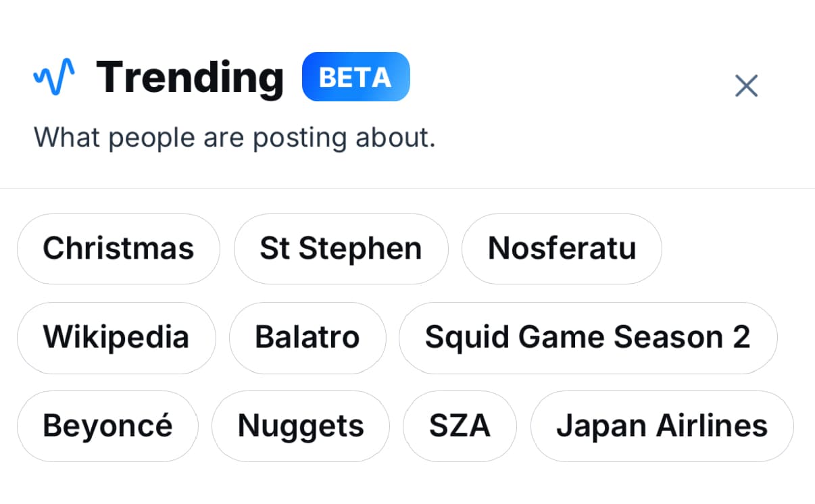This screenshot has height=504, width=815.
Task: Open the Wikipedia trending topic
Action: [x=116, y=337]
